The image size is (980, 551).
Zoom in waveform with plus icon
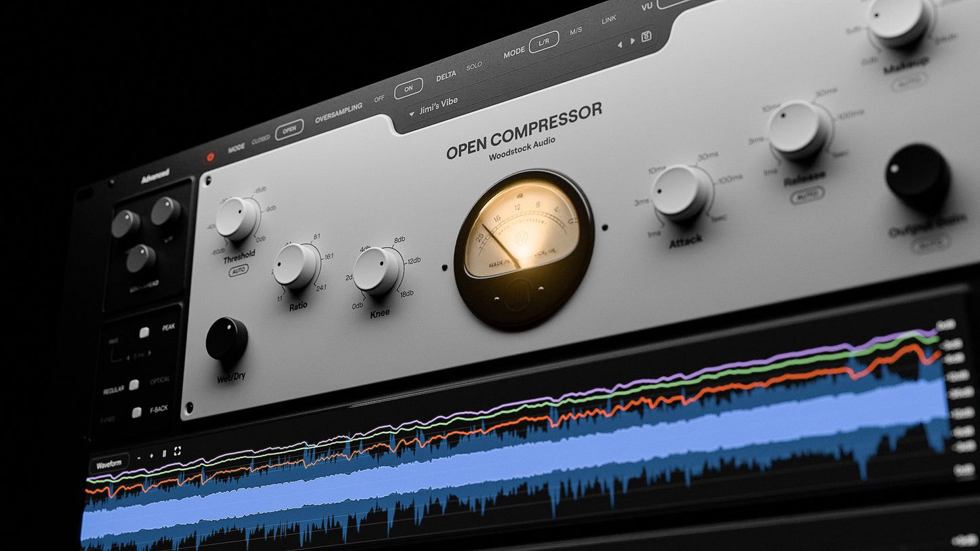pos(151,455)
